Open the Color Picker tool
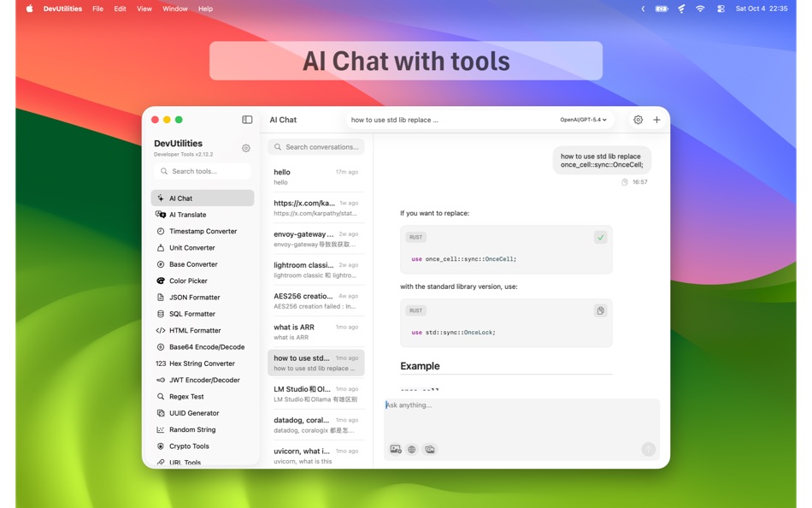This screenshot has height=508, width=812. pyautogui.click(x=203, y=281)
